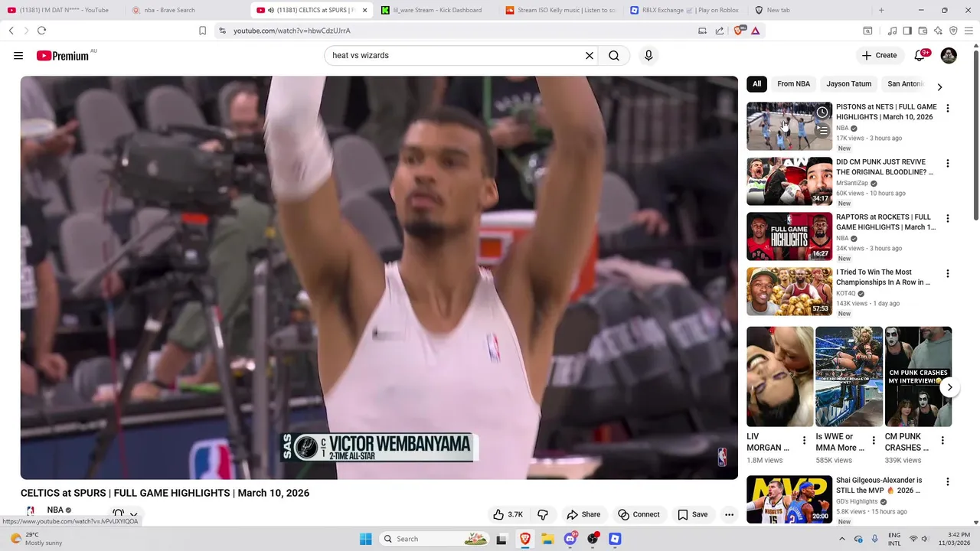Select the 'San Antonio' filter chip
980x551 pixels.
click(906, 84)
